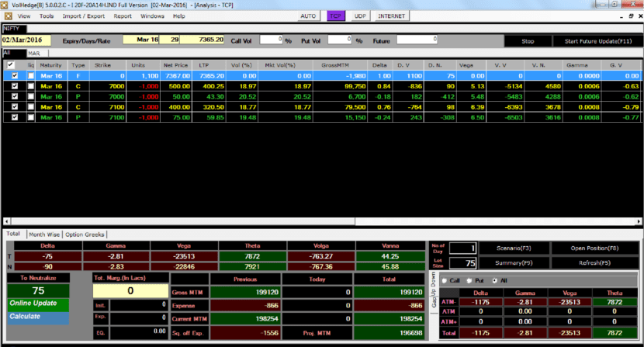Click the Vega column header
Screen dimensions: 644x347
click(471, 65)
